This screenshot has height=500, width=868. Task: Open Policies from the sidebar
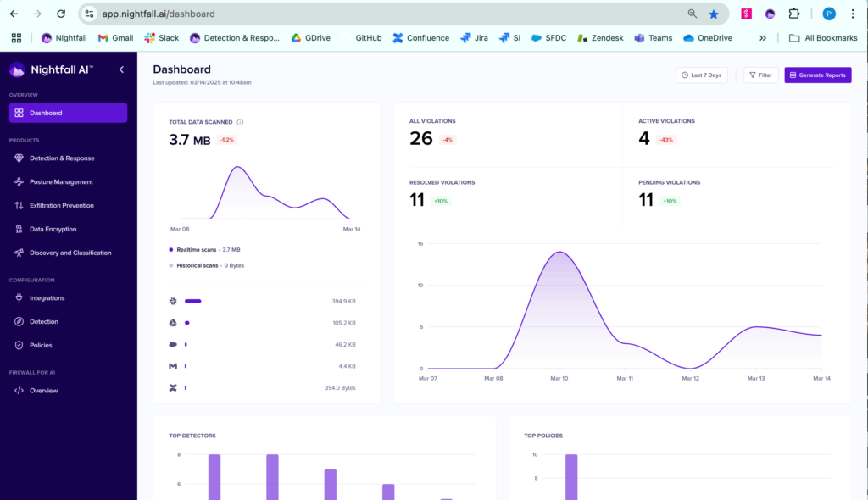click(41, 346)
